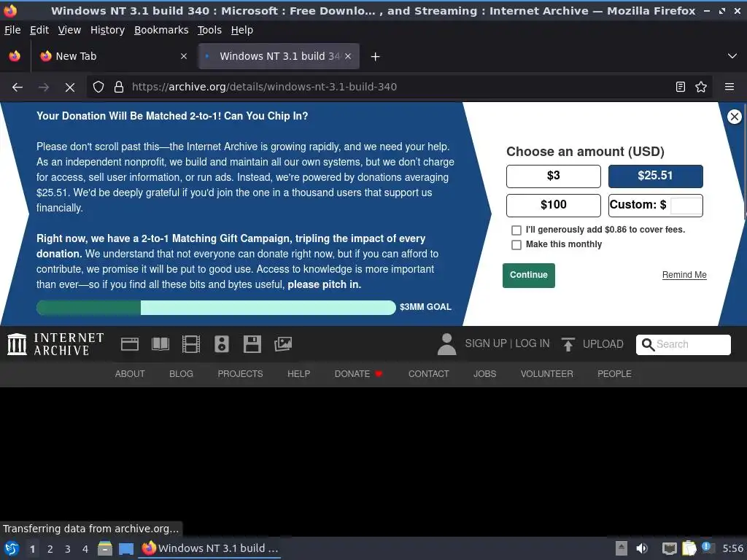747x560 pixels.
Task: Switch to the New Tab tab
Action: pos(112,56)
